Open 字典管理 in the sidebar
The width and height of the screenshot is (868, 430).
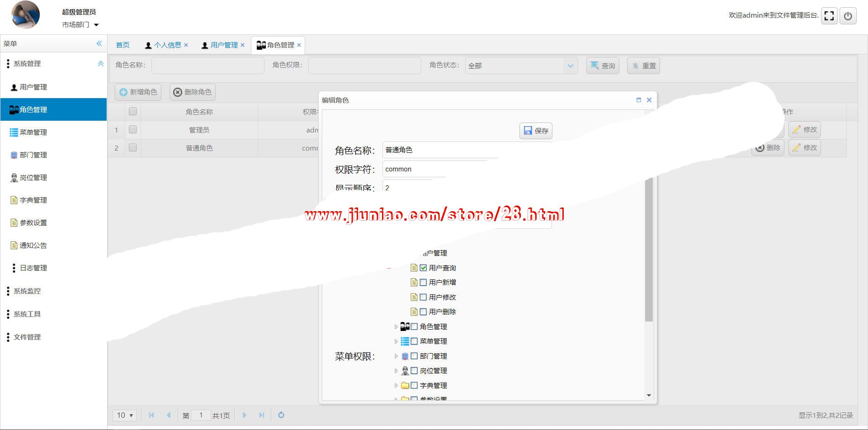(53, 200)
